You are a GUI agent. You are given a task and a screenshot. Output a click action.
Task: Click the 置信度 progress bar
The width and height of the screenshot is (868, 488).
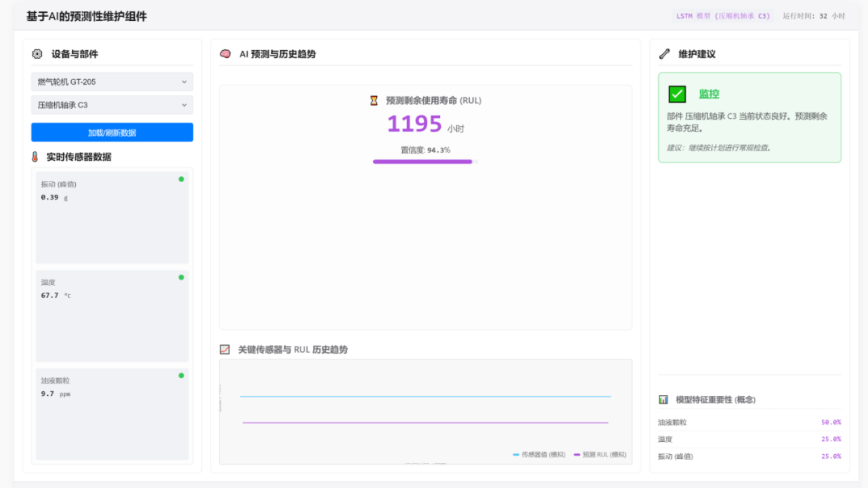426,162
